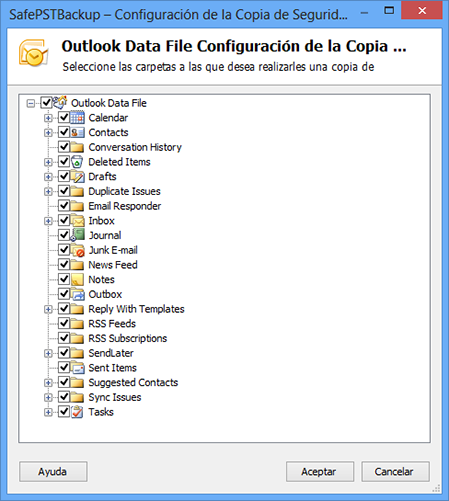Expand the Sync Issues folder
Screen dimensions: 449x501
tap(48, 397)
